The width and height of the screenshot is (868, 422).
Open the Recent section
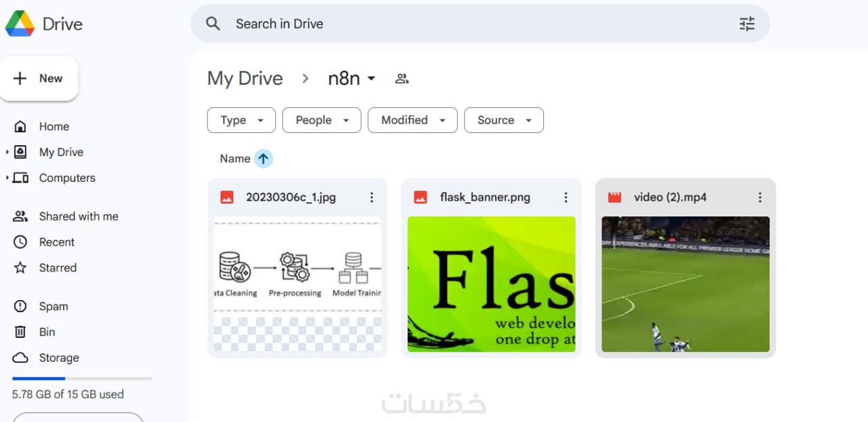[57, 242]
